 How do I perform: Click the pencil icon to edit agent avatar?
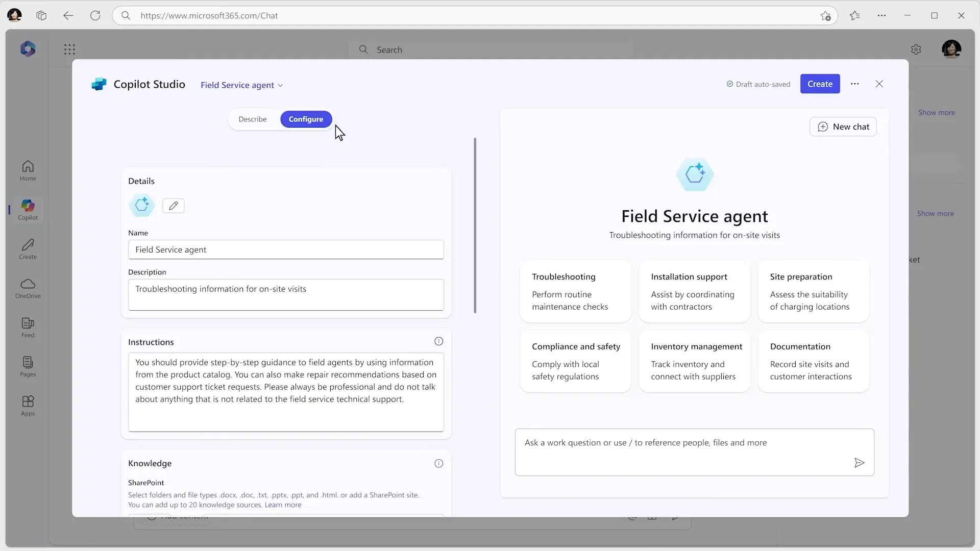click(x=173, y=206)
